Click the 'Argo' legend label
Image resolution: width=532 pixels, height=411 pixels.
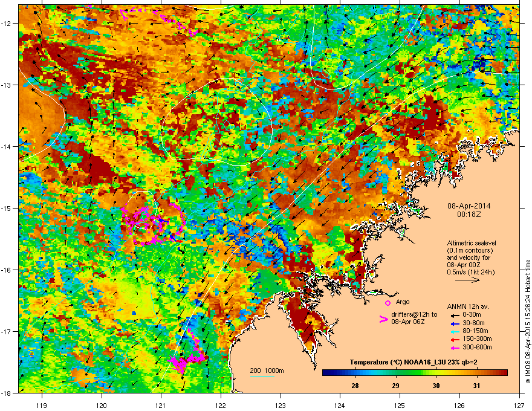(x=403, y=302)
